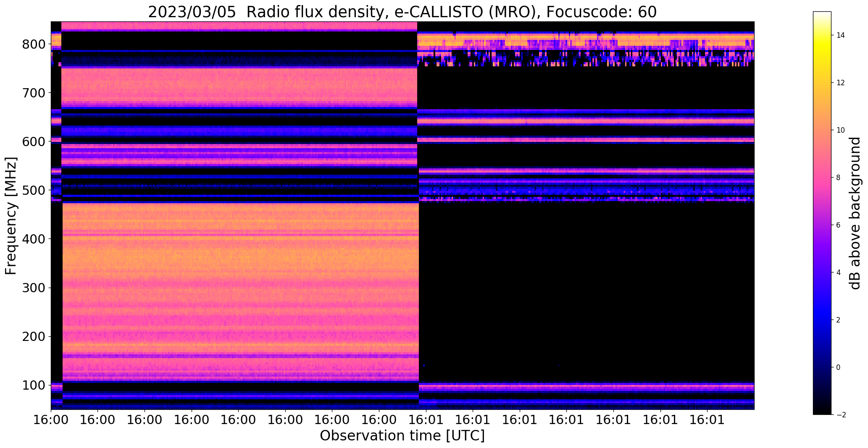This screenshot has height=448, width=868.
Task: Click the plot title text
Action: tap(402, 12)
